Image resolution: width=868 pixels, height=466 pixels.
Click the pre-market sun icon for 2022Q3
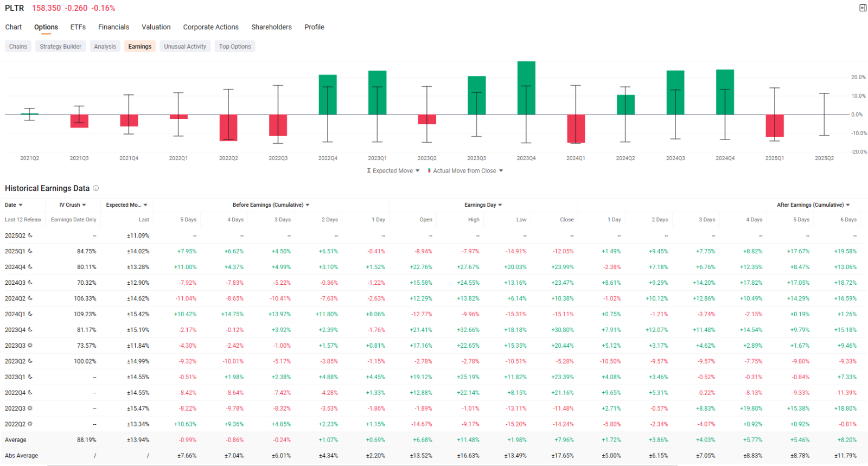(30, 408)
